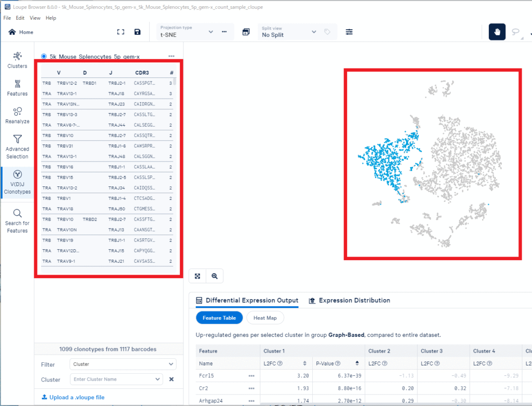Open the Clusters sidebar panel
The width and height of the screenshot is (532, 406).
pyautogui.click(x=17, y=60)
